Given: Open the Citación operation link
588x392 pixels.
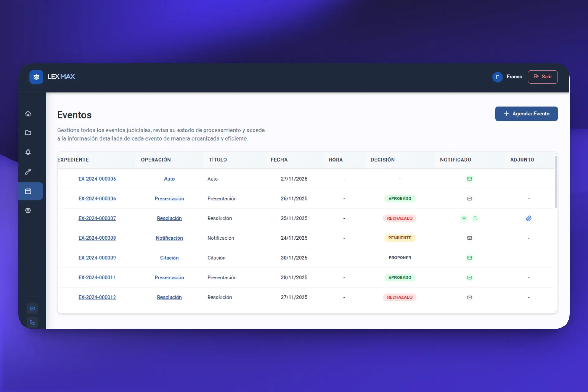Looking at the screenshot, I should [x=169, y=258].
